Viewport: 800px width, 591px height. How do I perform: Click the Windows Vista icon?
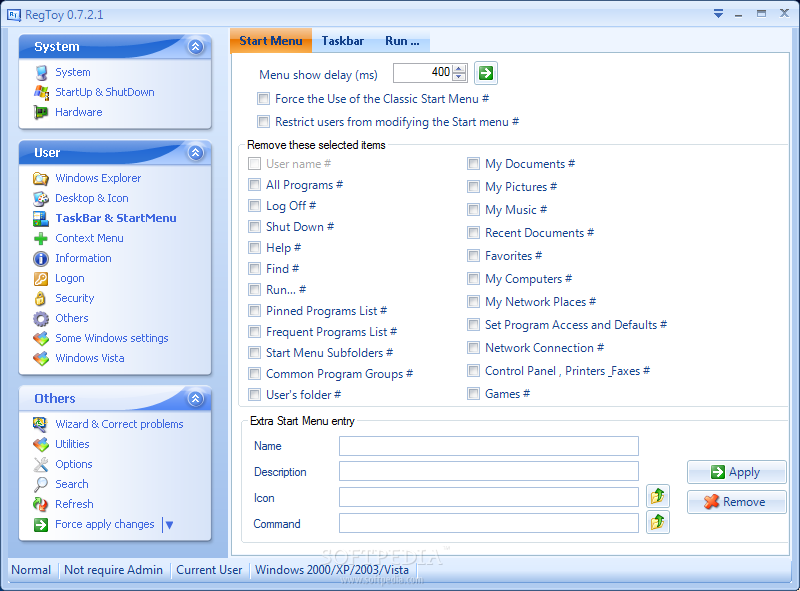(41, 358)
